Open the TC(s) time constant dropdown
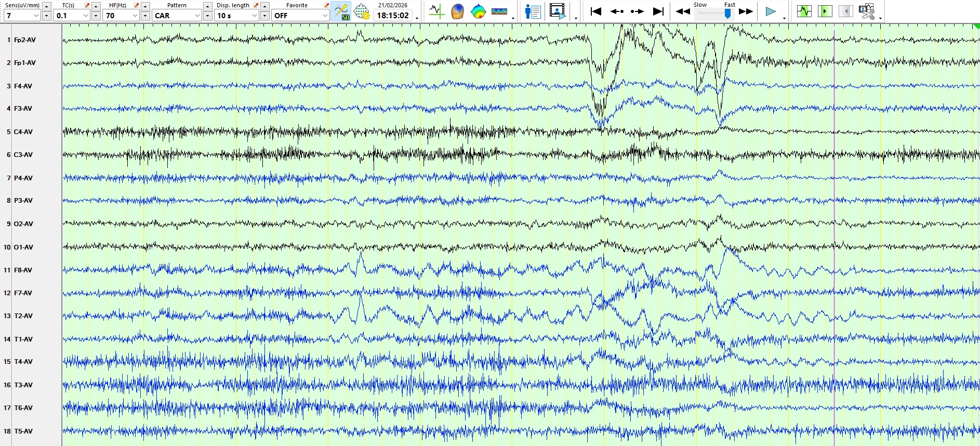Viewport: 980px width, 446px height. pyautogui.click(x=72, y=16)
